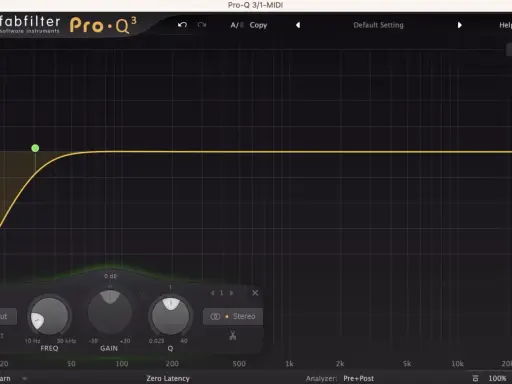Image resolution: width=512 pixels, height=384 pixels.
Task: Click the 1k frequency scale label
Action: coord(289,364)
